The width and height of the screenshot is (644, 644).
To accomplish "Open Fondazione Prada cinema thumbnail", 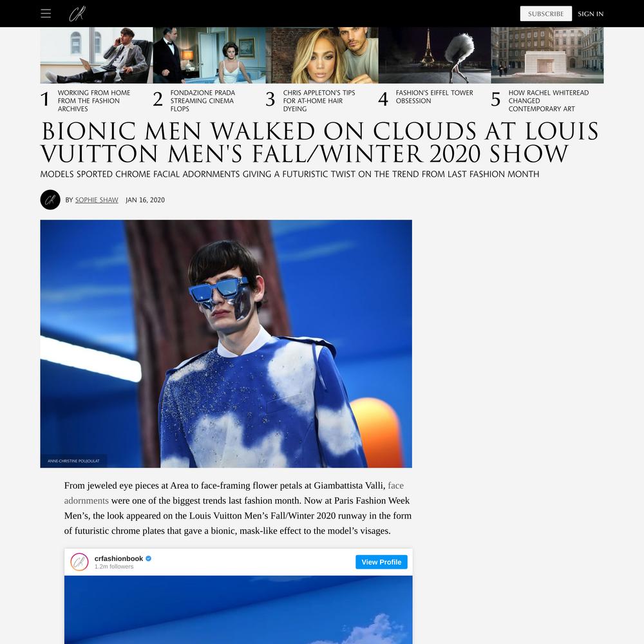I will point(209,55).
